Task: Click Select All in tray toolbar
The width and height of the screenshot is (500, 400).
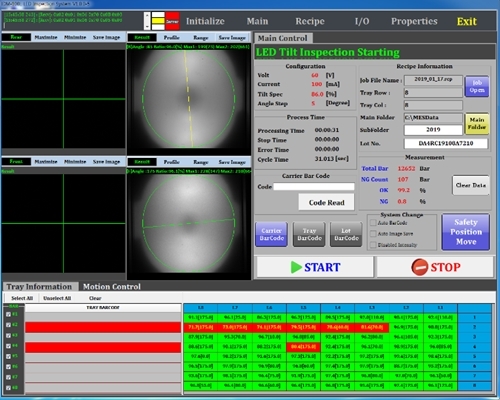Action: point(22,298)
